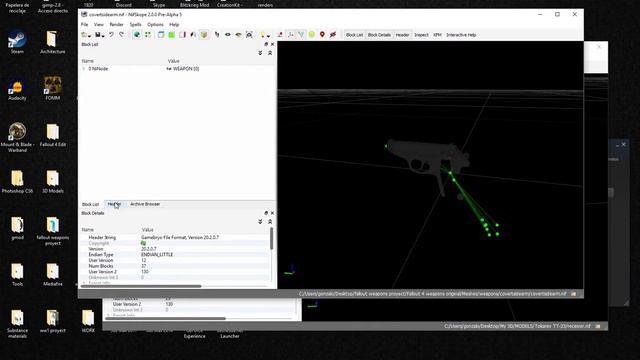Float the Block List panel
This screenshot has height=360, width=640.
266,44
